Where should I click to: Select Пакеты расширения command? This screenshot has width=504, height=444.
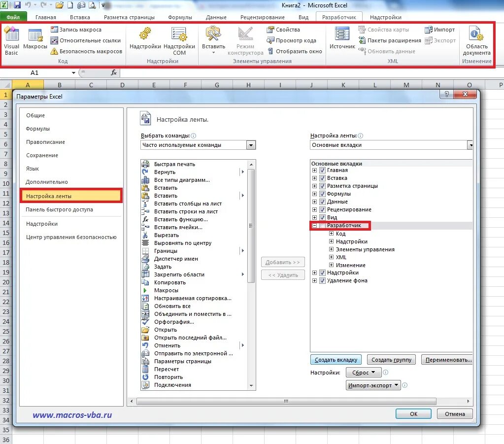(x=390, y=40)
